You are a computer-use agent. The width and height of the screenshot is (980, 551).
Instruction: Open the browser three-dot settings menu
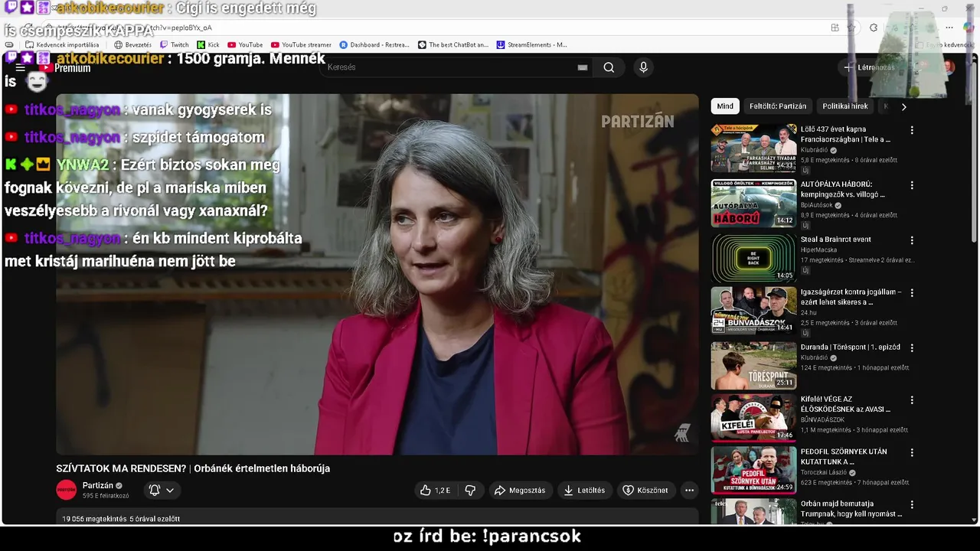point(949,28)
